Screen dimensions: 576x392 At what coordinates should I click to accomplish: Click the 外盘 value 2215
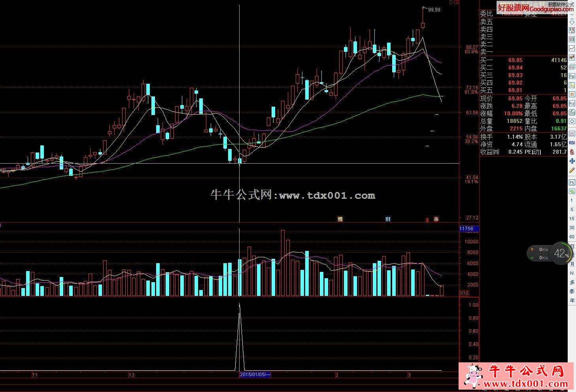point(516,128)
